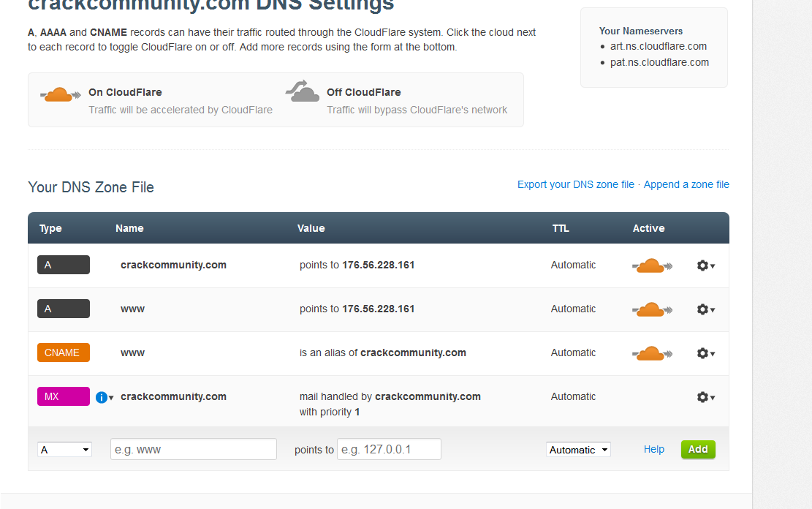This screenshot has width=812, height=509.
Task: Focus the IP address field e.g. 127.0.0.1
Action: tap(389, 449)
